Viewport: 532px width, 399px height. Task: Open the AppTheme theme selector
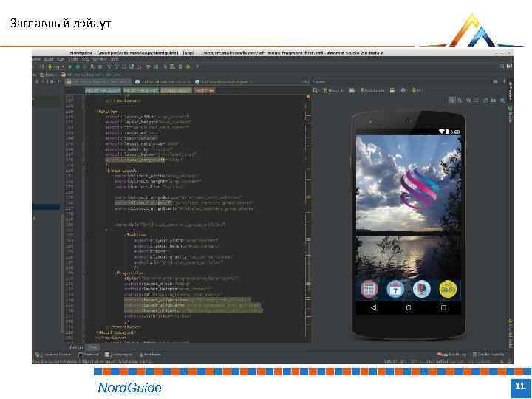click(372, 90)
